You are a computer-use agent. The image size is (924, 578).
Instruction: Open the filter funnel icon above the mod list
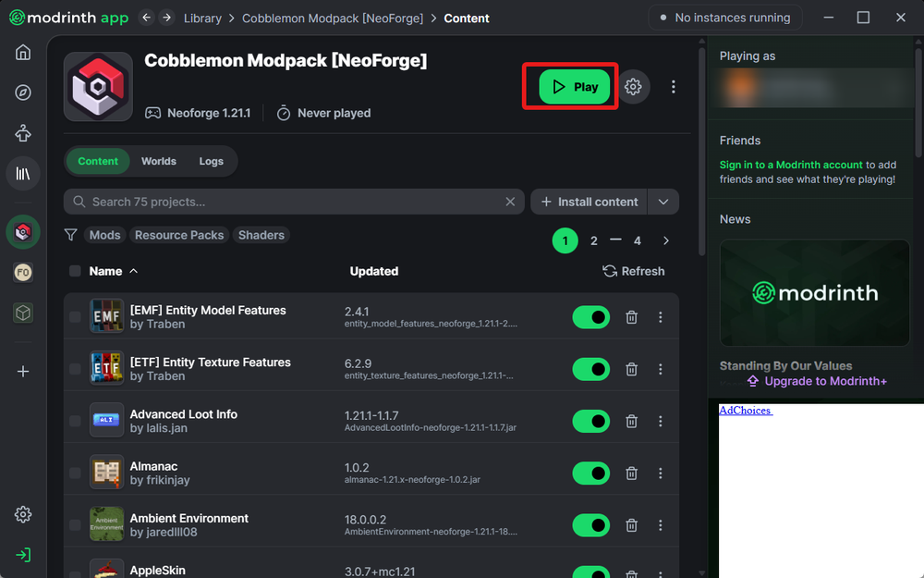(70, 235)
